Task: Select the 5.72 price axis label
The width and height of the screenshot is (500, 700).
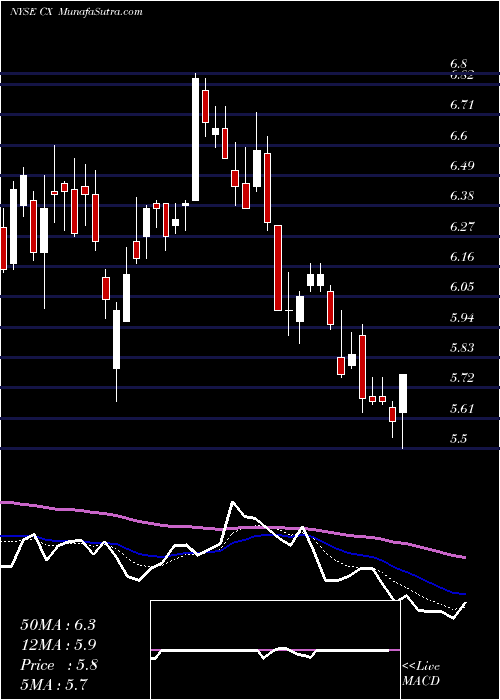Action: coord(461,378)
